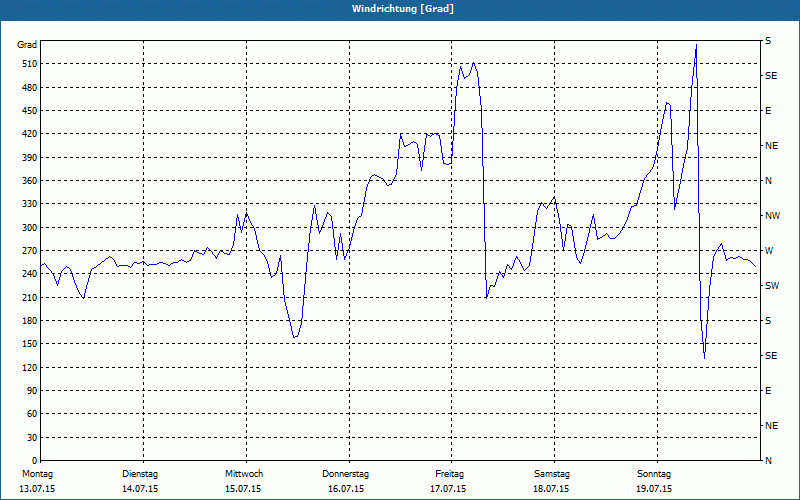Image resolution: width=800 pixels, height=500 pixels.
Task: Click the 30 y-axis label
Action: [32, 438]
